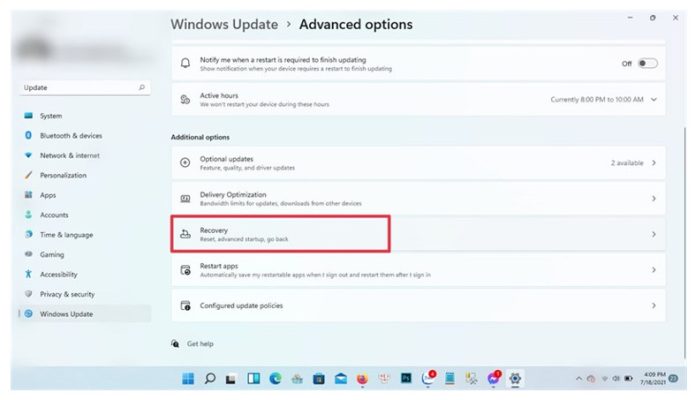The height and width of the screenshot is (400, 695).
Task: Open Bluetooth & devices settings
Action: pos(70,136)
